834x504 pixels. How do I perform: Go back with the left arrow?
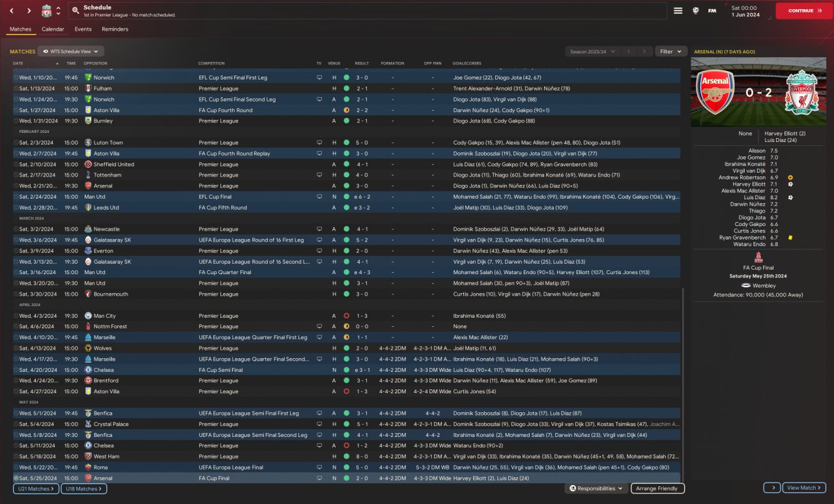[12, 11]
